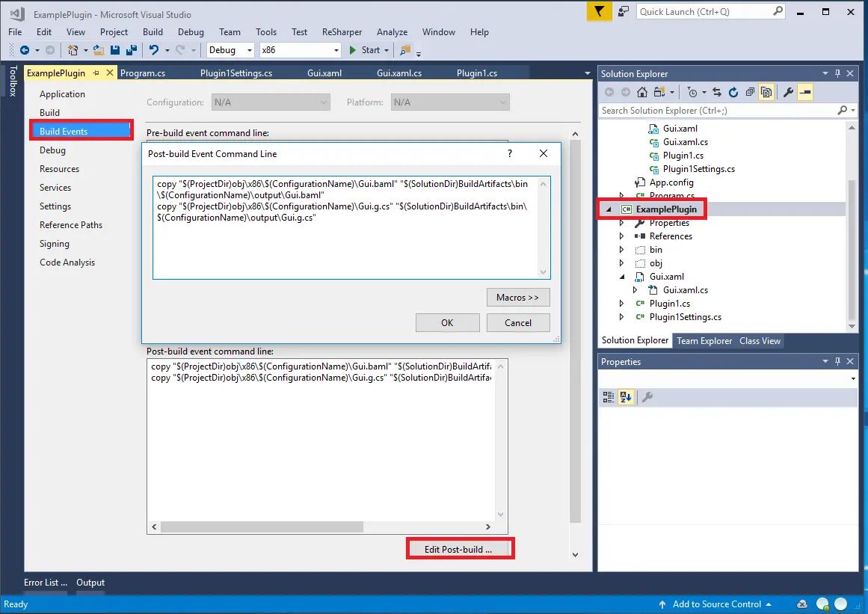The image size is (868, 614).
Task: Open the Output panel tab
Action: pyautogui.click(x=90, y=583)
